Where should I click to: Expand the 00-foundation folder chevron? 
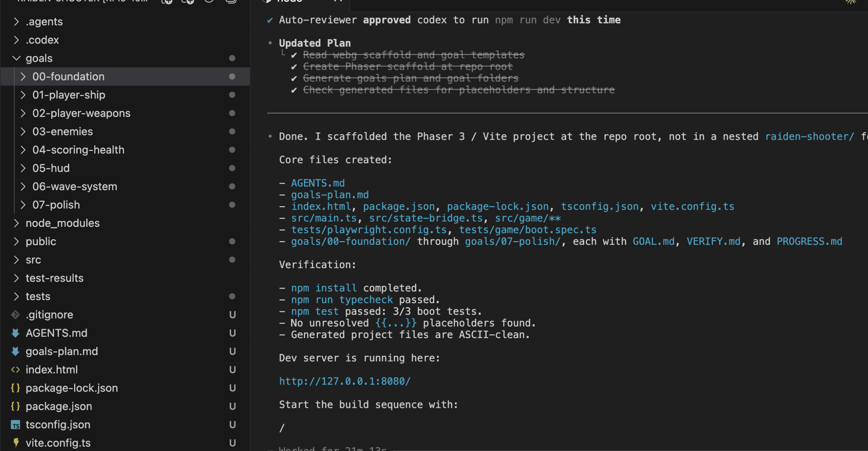[x=23, y=77]
